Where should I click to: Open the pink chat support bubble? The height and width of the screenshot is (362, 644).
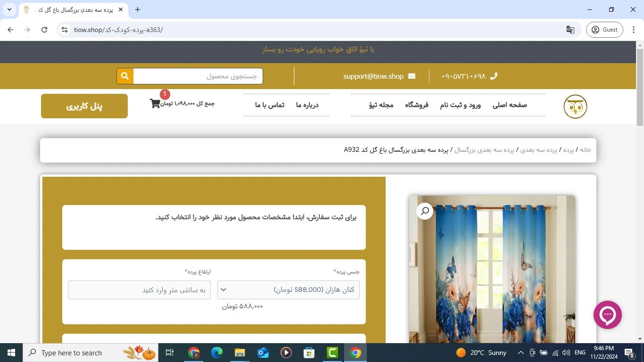tap(607, 314)
